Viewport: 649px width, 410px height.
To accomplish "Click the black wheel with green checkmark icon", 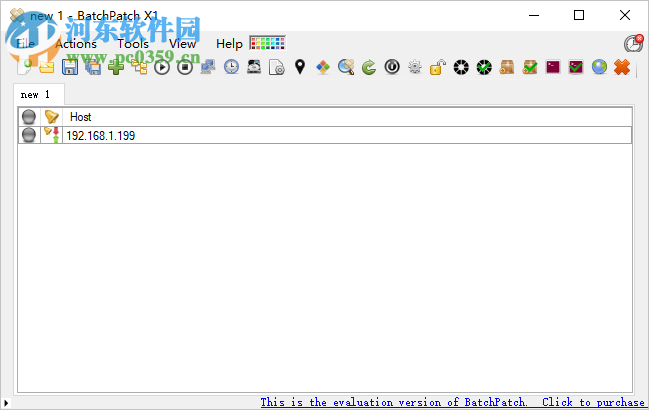I will point(484,67).
